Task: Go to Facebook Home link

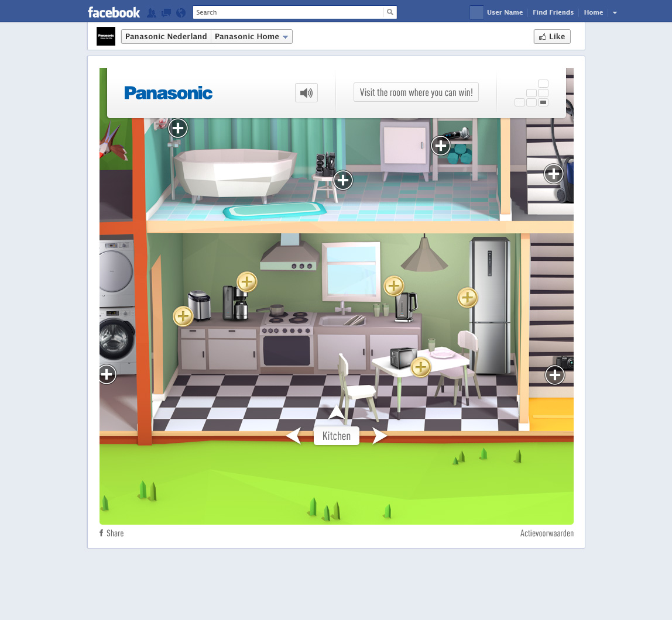Action: click(593, 12)
